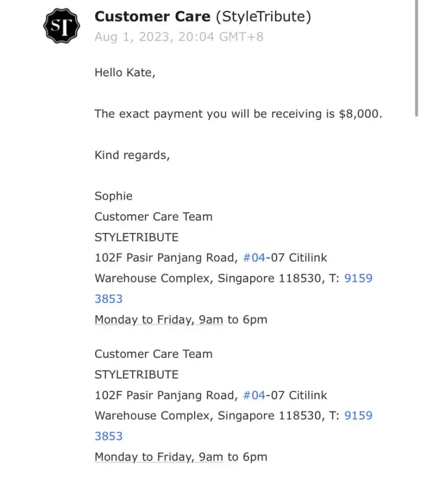Click the bottom Customer Care Team line

click(x=153, y=354)
